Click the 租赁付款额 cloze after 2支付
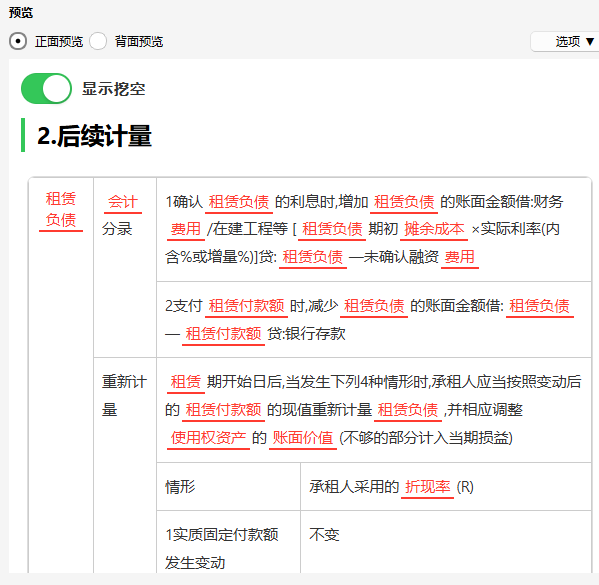 pos(246,306)
